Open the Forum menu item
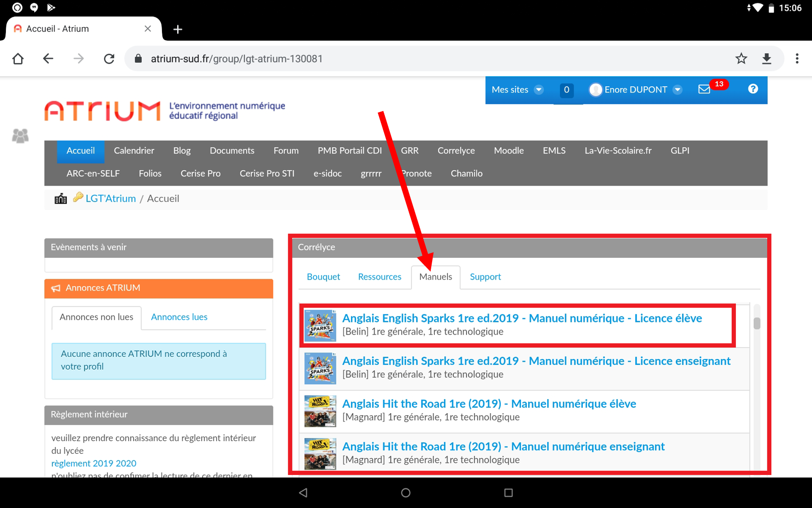This screenshot has width=812, height=508. 286,151
